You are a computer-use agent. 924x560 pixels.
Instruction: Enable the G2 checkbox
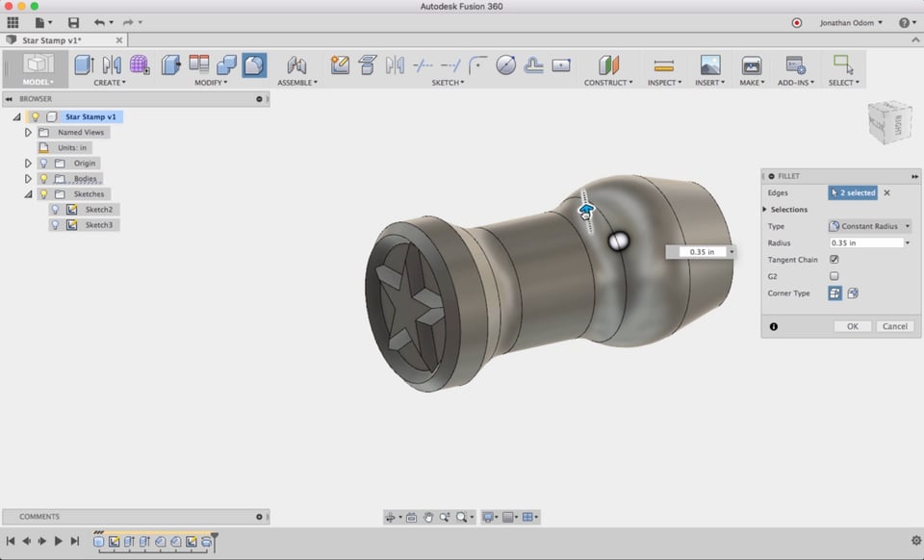[834, 275]
